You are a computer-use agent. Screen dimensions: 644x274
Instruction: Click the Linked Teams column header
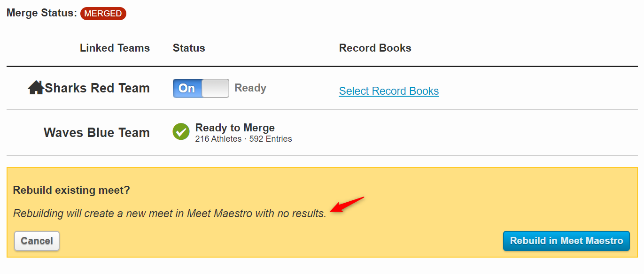tap(115, 48)
